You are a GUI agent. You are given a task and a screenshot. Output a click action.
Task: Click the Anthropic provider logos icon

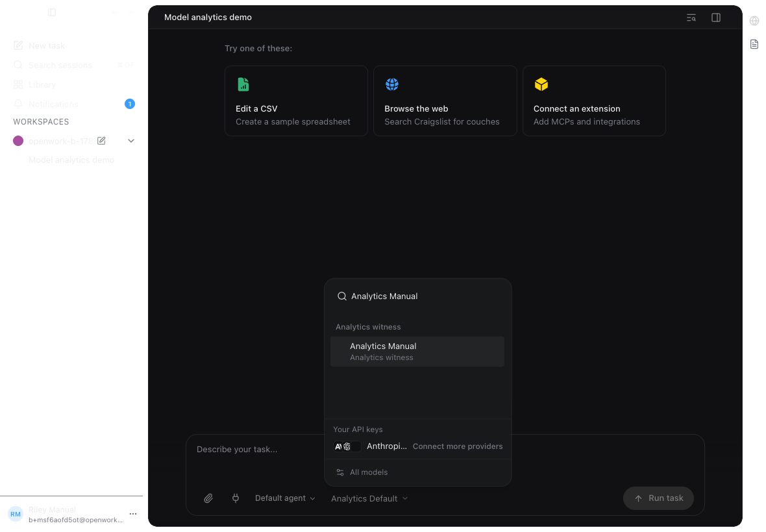click(347, 446)
